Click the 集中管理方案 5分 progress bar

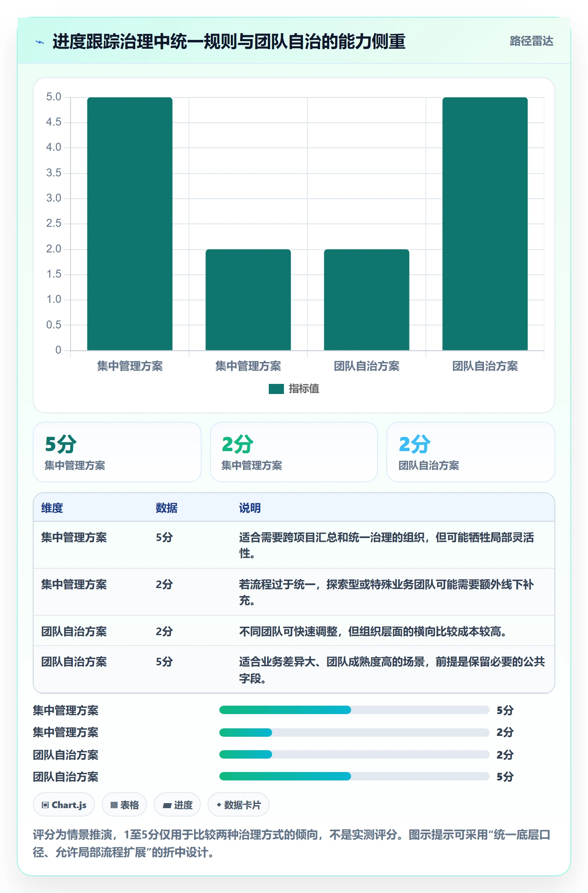coord(354,710)
